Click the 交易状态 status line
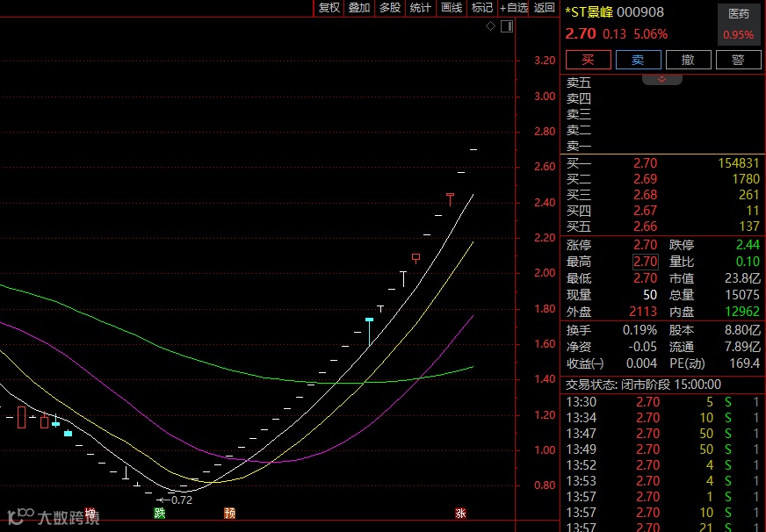The height and width of the screenshot is (532, 766). 643,385
